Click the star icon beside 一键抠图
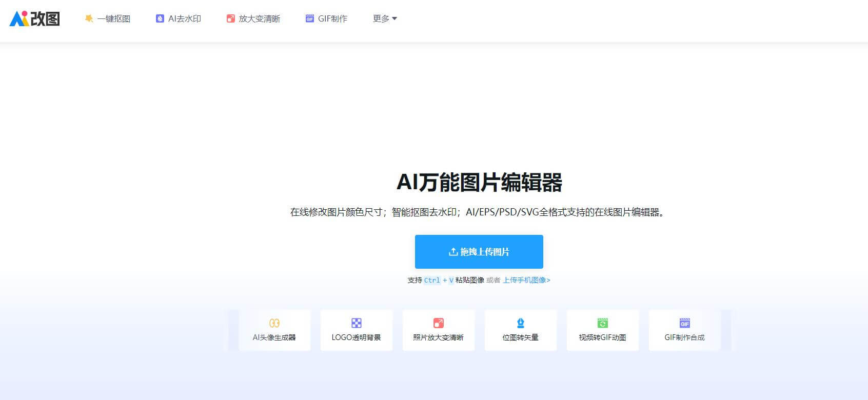 tap(89, 18)
